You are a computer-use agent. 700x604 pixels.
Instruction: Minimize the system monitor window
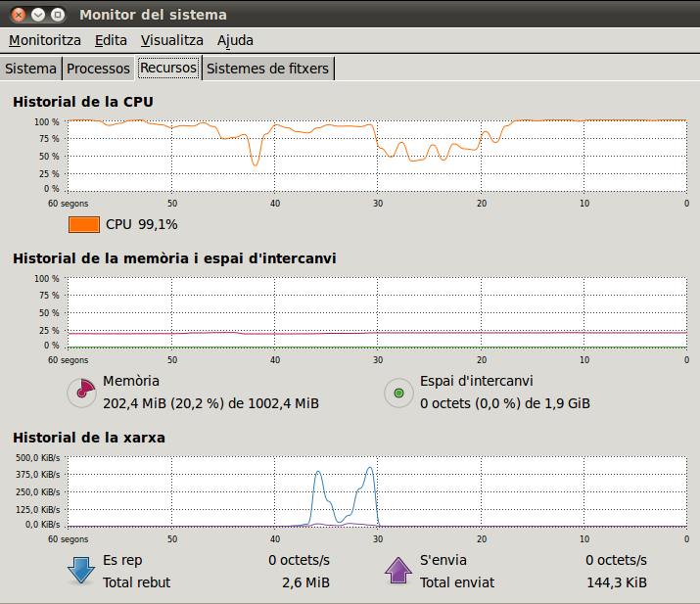(x=38, y=15)
